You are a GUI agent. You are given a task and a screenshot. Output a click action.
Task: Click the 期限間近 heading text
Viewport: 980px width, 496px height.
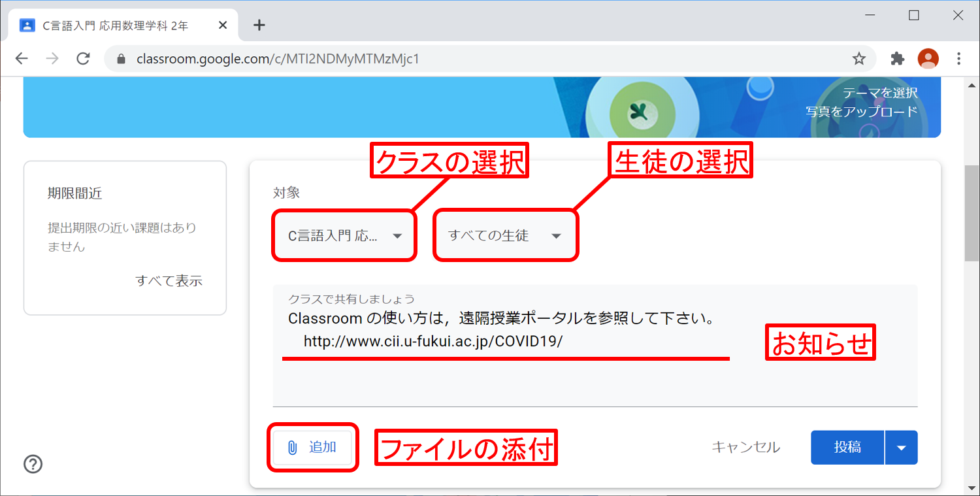(x=75, y=193)
